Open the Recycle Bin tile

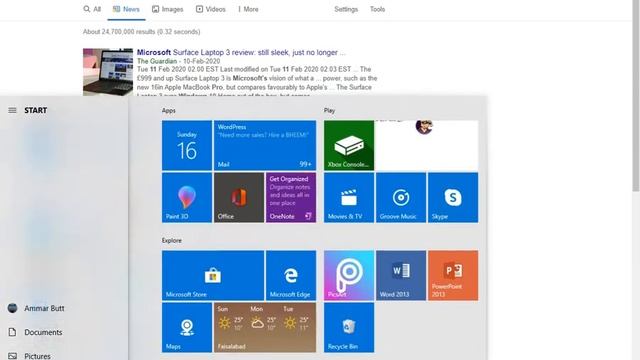[x=349, y=327]
